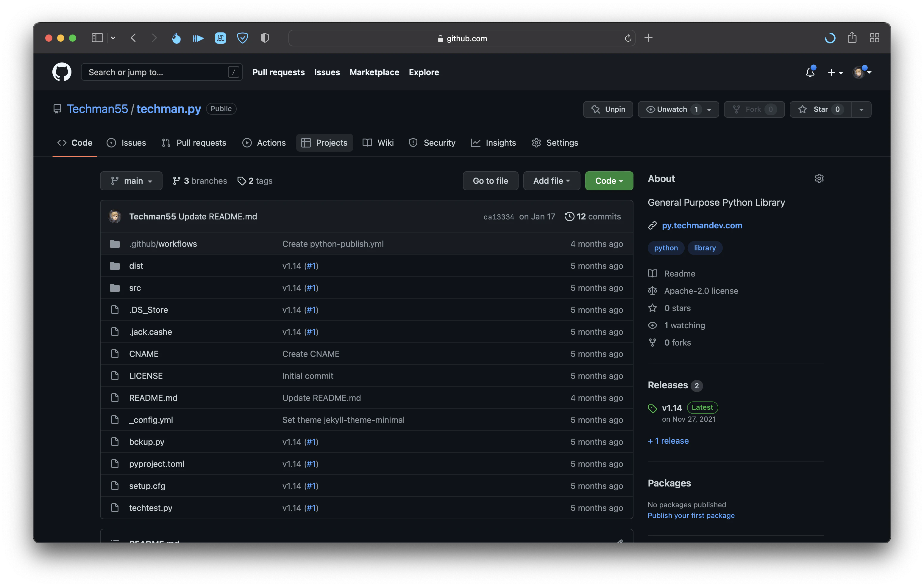Expand the Add file dropdown
The image size is (924, 587).
551,181
